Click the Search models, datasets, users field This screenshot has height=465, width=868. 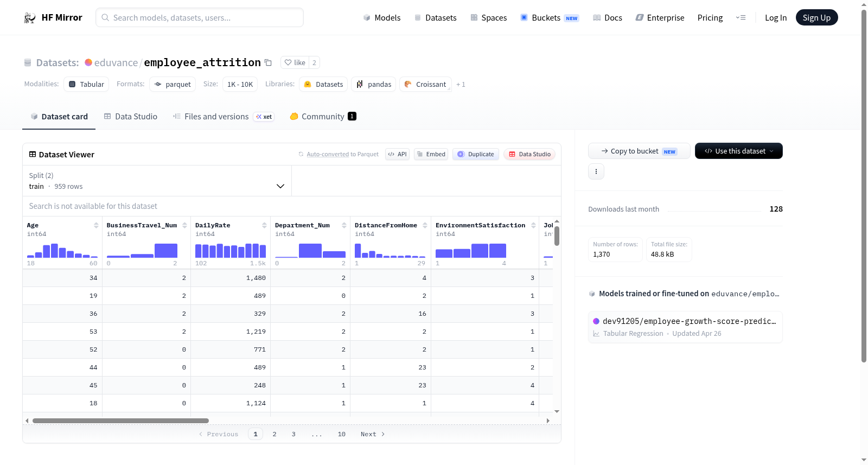coord(200,17)
